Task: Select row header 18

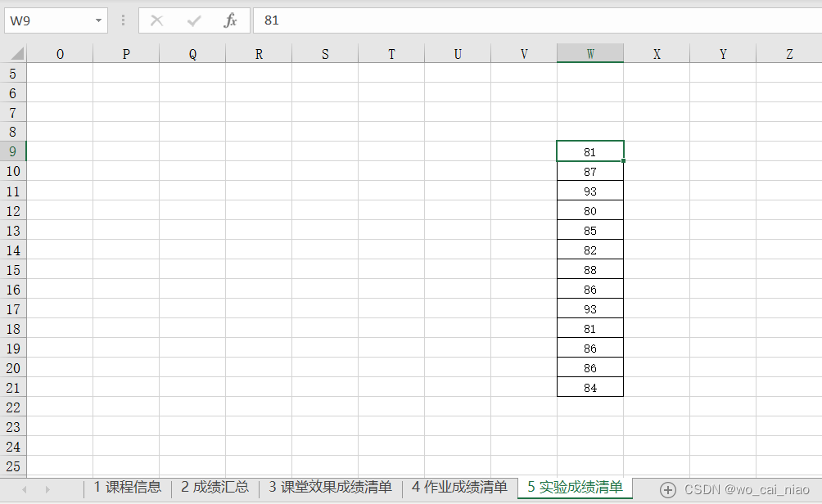Action: click(13, 328)
